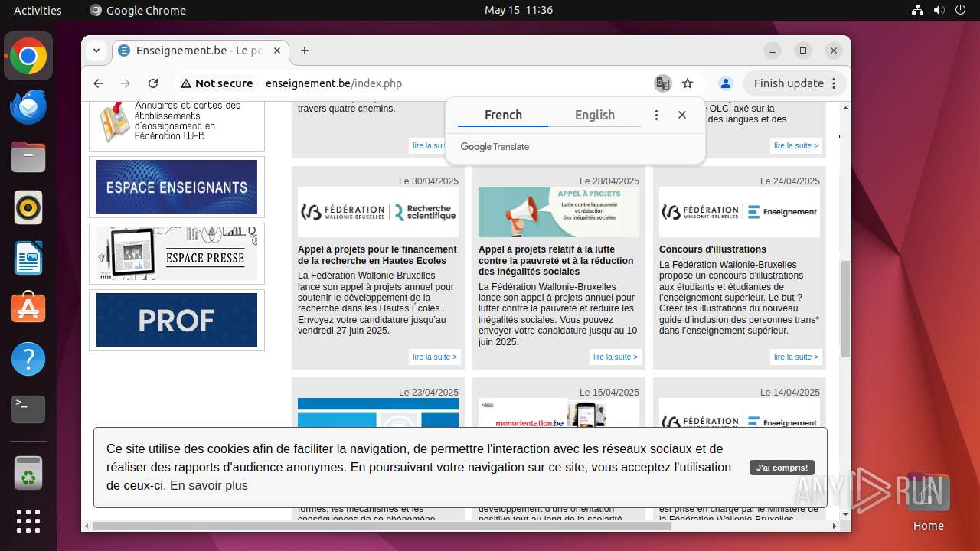This screenshot has width=980, height=551.
Task: Click lire la suite under 30/04/2025 article
Action: click(435, 357)
